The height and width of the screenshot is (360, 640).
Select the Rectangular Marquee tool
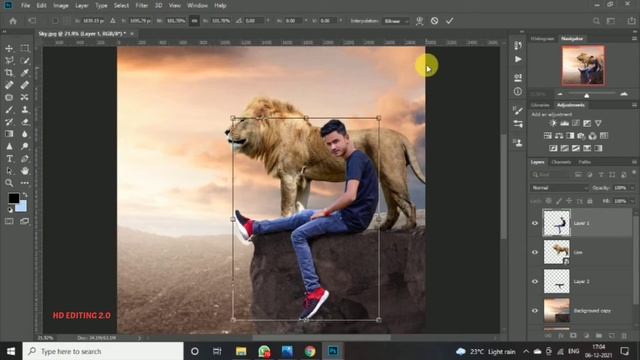[24, 48]
